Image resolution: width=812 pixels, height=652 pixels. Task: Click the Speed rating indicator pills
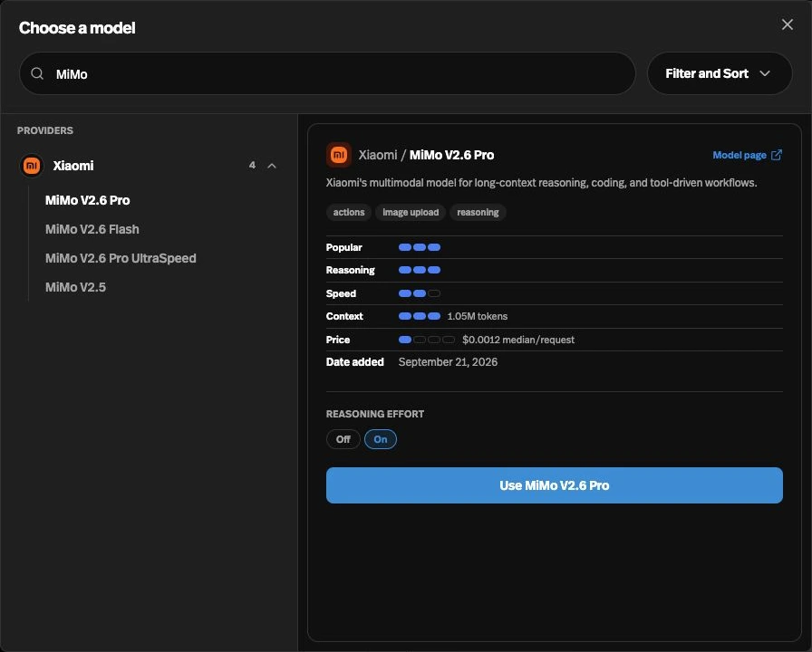(x=420, y=293)
